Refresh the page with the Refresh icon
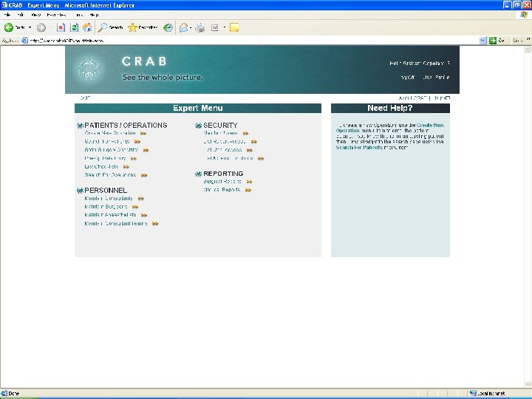This screenshot has height=399, width=532. point(74,27)
